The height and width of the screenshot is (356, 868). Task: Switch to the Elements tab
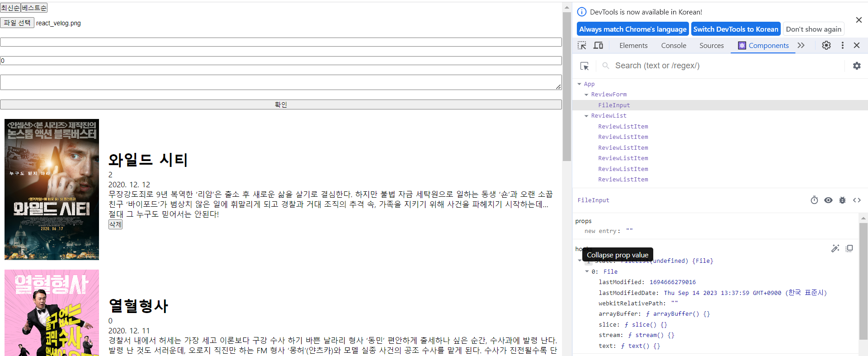[x=633, y=45]
